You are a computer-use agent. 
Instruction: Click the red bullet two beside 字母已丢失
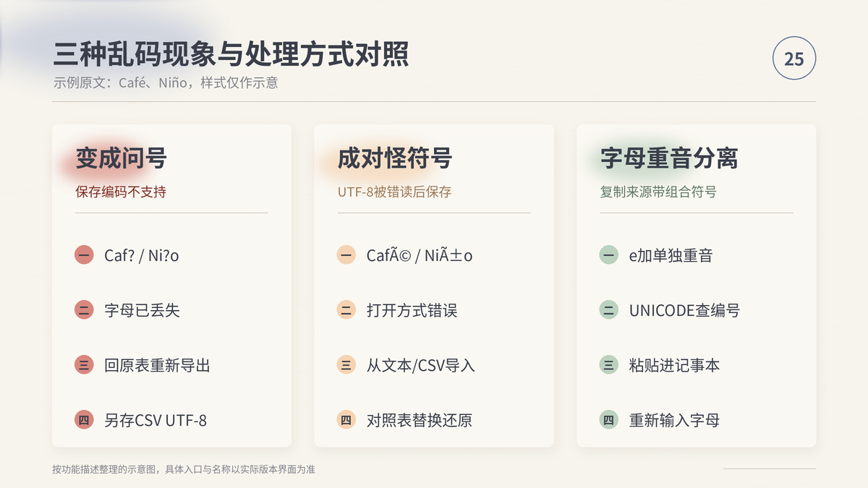coord(84,310)
